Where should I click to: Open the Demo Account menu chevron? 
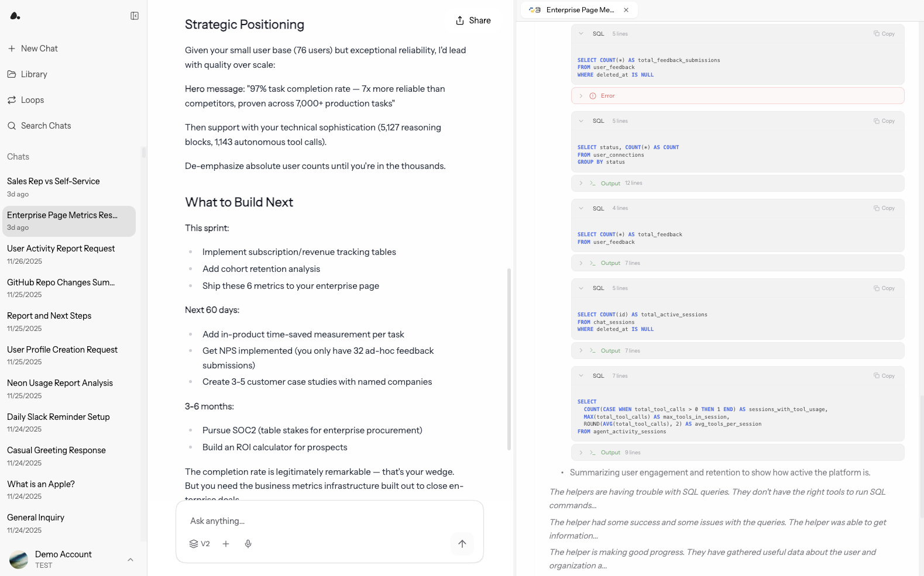tap(130, 560)
